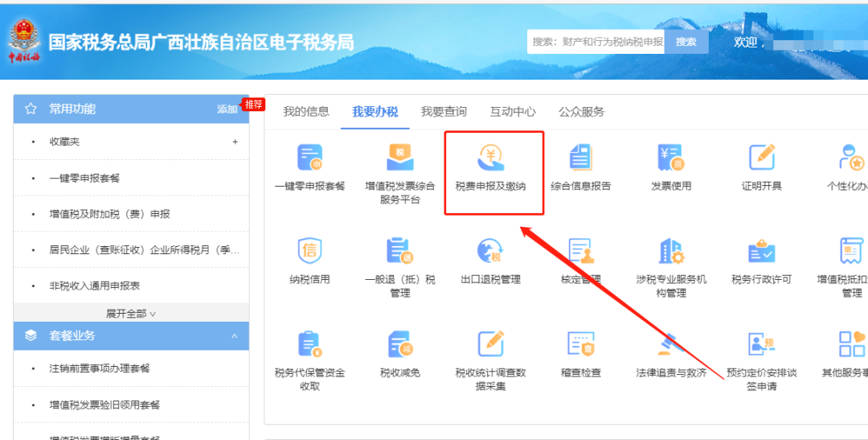Open 综合信息报告 icon
The width and height of the screenshot is (868, 440).
click(581, 158)
